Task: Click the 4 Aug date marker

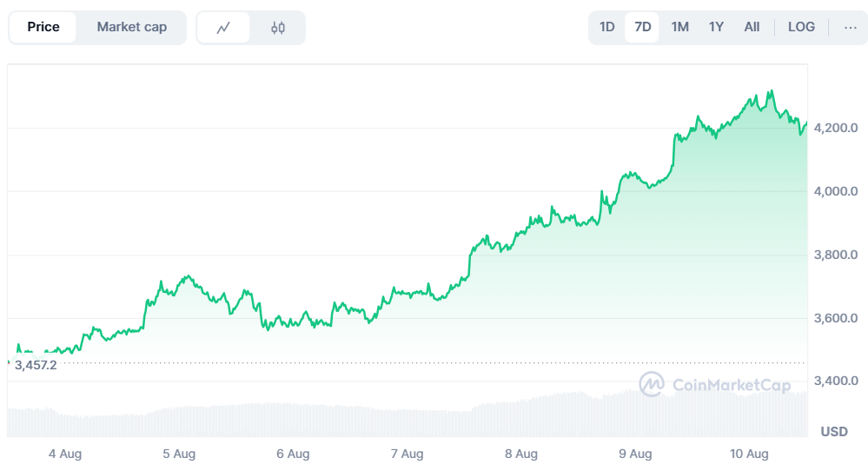Action: [x=65, y=454]
